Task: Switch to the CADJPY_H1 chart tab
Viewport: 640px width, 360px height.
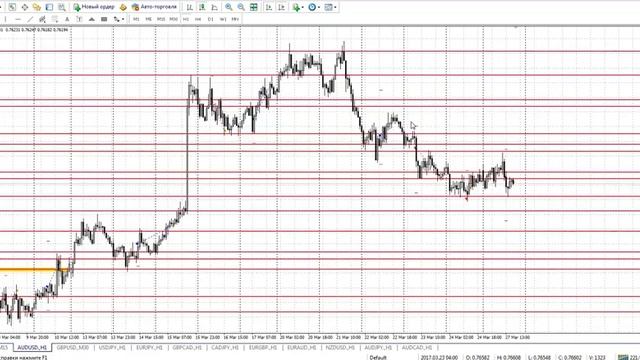Action: point(225,347)
